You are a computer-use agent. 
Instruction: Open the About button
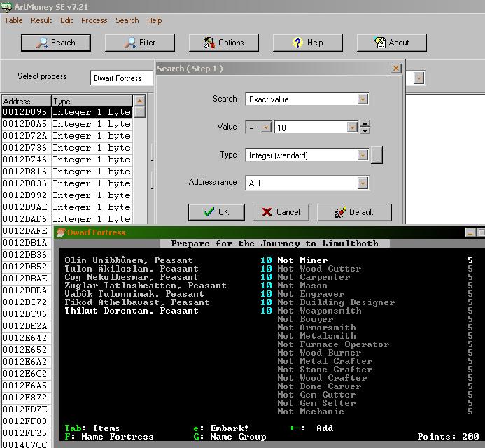tap(392, 43)
